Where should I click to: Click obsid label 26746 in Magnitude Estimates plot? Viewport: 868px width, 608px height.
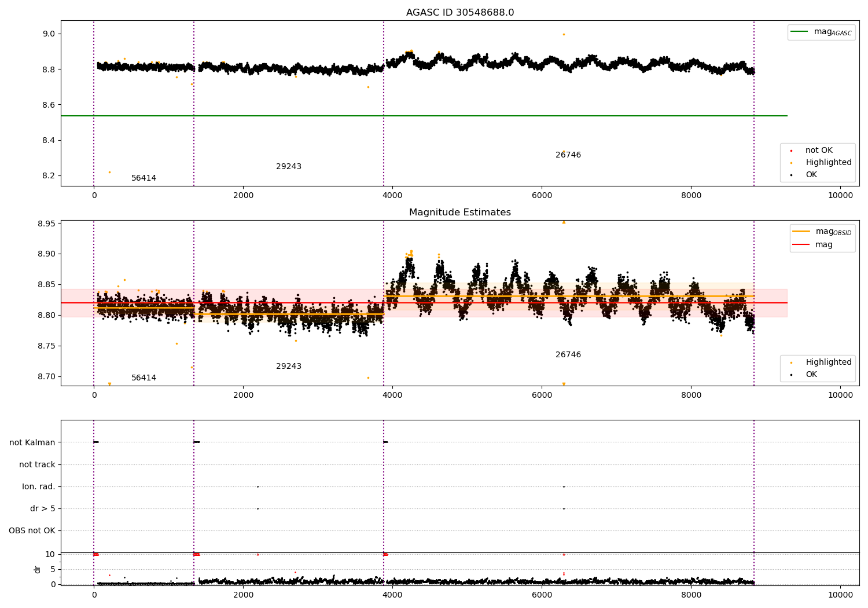tap(568, 355)
